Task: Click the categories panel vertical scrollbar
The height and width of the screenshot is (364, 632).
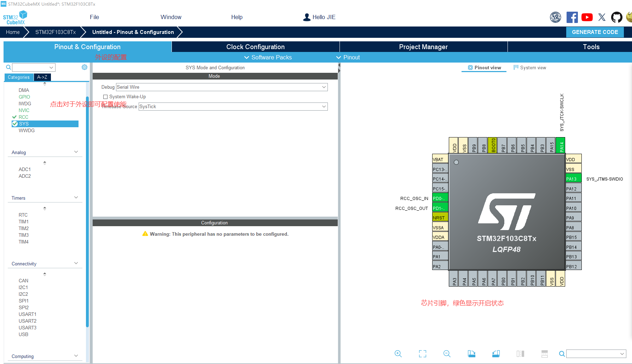Action: (87, 211)
